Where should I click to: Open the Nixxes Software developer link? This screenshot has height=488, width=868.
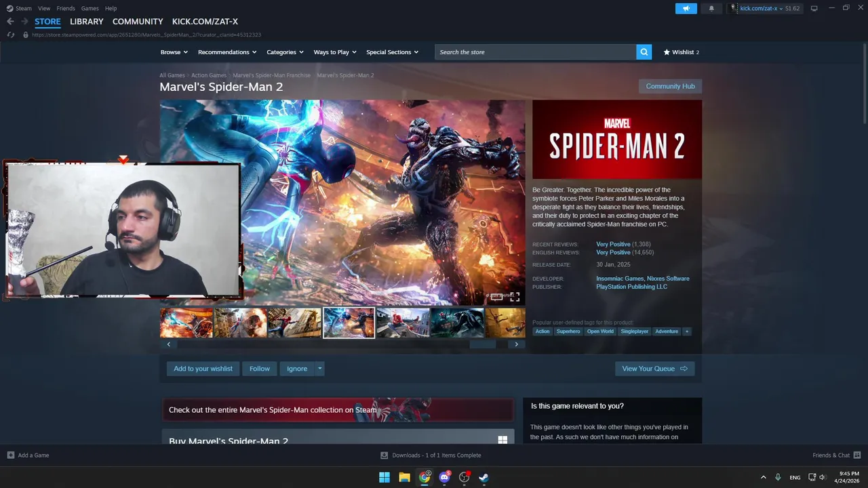pos(668,279)
